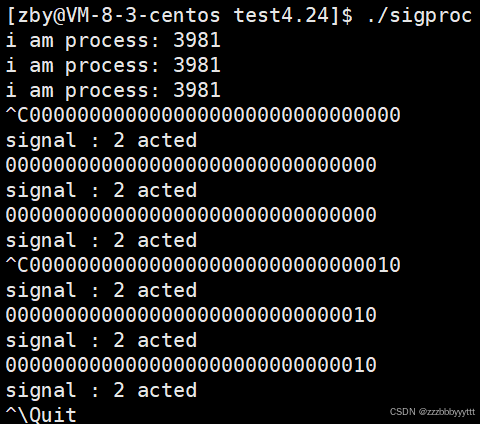Click the test4.24 directory name in prompt

point(282,15)
